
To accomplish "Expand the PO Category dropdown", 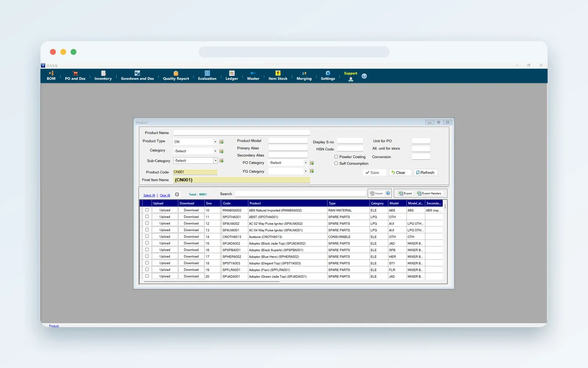I will tap(305, 163).
